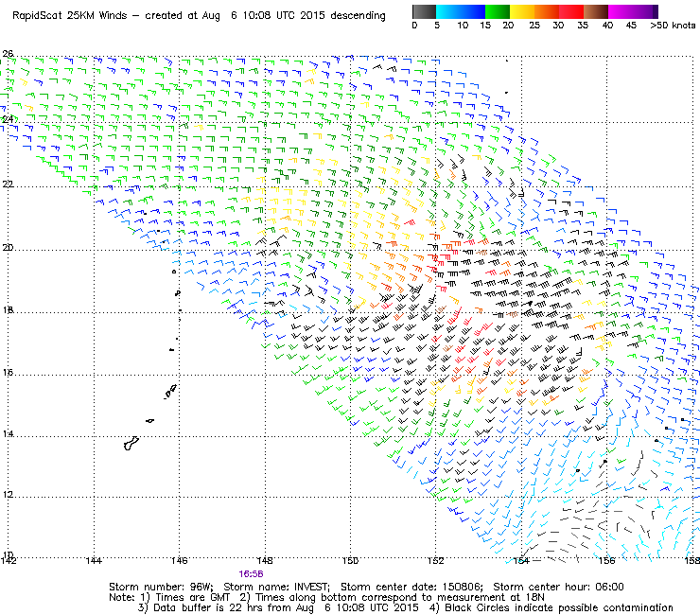700x615 pixels.
Task: Click the yellow 20-25 knots legend segment
Action: click(522, 11)
